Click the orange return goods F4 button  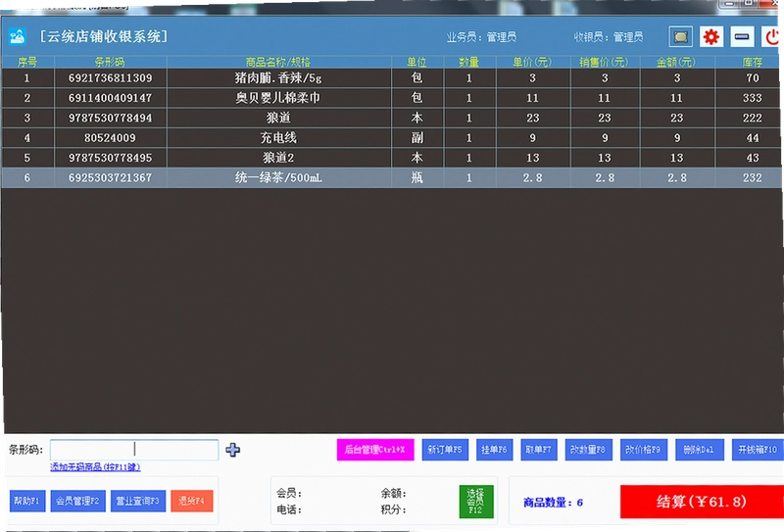(191, 501)
